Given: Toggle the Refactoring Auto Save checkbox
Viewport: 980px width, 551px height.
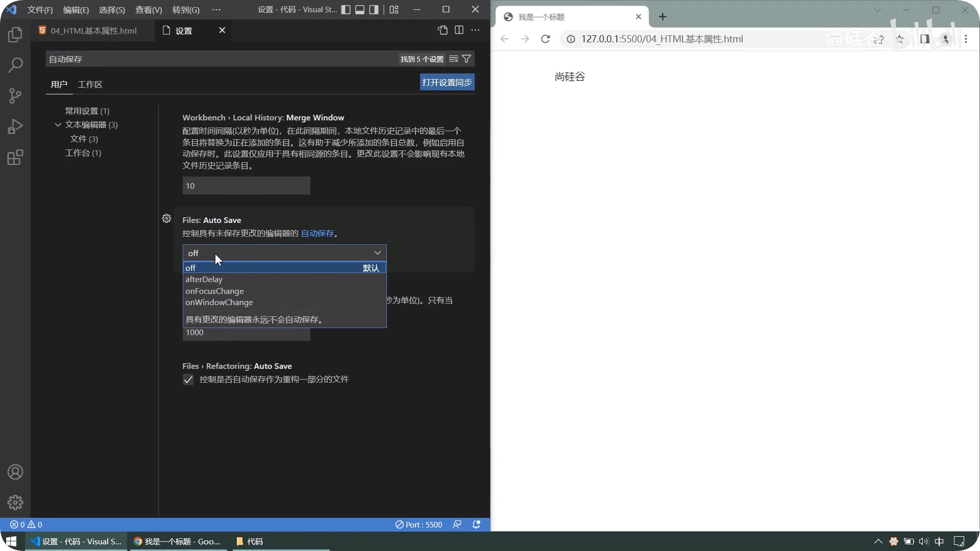Looking at the screenshot, I should tap(188, 380).
